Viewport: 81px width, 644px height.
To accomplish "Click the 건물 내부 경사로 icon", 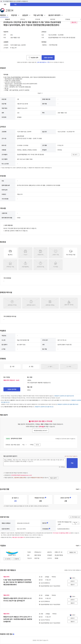I will pyautogui.click(x=69, y=303).
